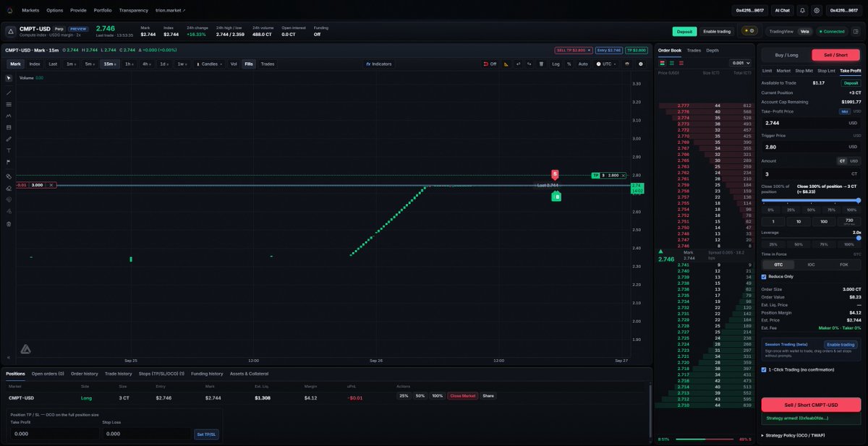Toggle Vol volume display

click(234, 64)
